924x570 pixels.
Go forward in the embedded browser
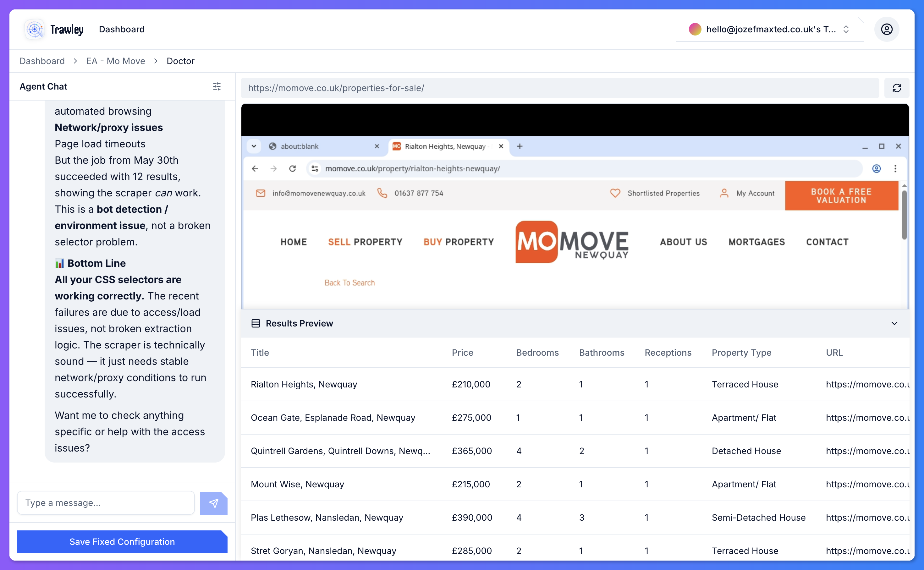tap(274, 168)
